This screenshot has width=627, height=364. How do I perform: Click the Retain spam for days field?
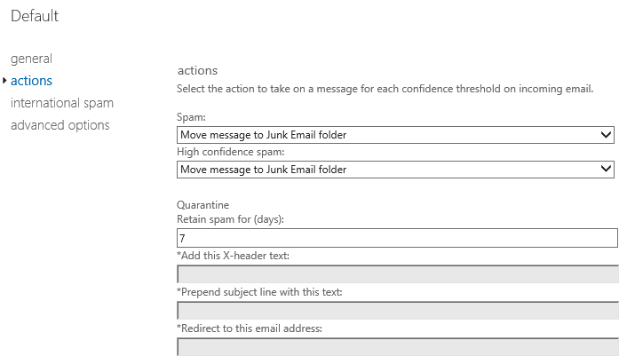[x=397, y=238]
